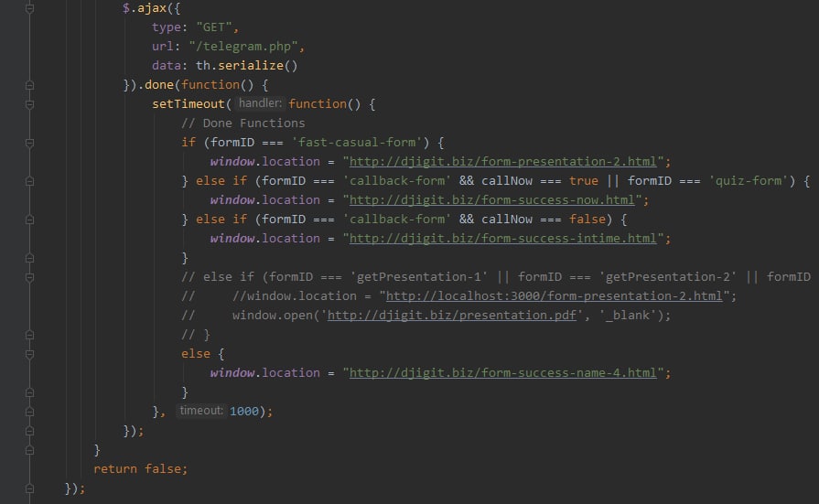Viewport: 819px width, 504px height.
Task: Click the 'getPresentation-1' commented string
Action: 419,277
